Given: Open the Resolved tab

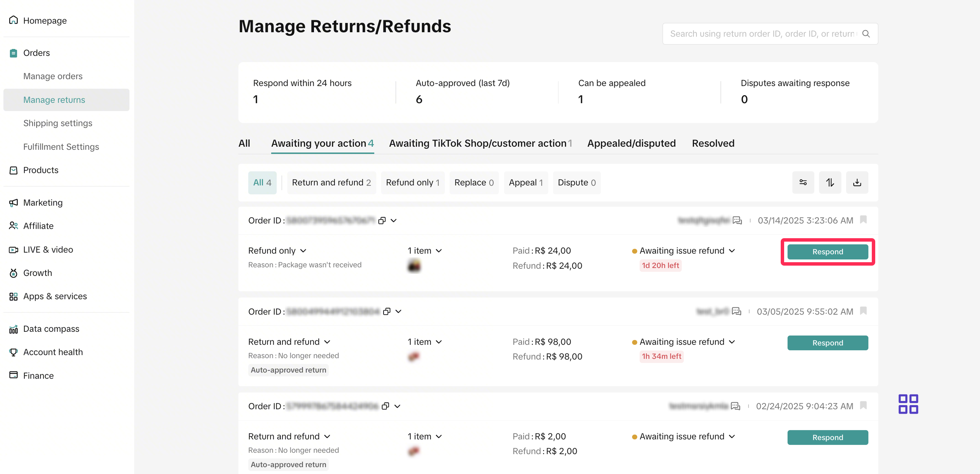Looking at the screenshot, I should coord(713,143).
